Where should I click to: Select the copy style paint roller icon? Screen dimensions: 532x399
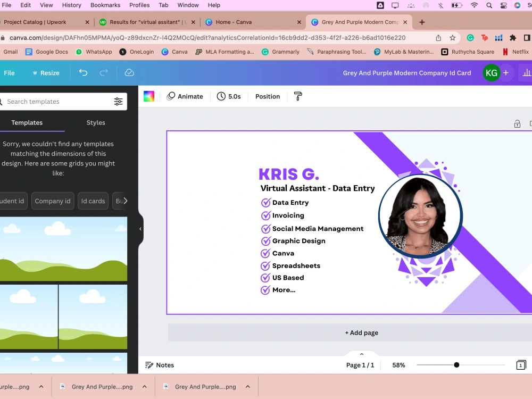click(298, 96)
